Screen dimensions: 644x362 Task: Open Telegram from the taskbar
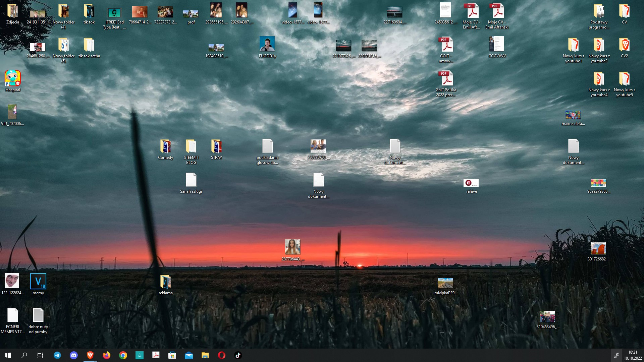tap(57, 355)
